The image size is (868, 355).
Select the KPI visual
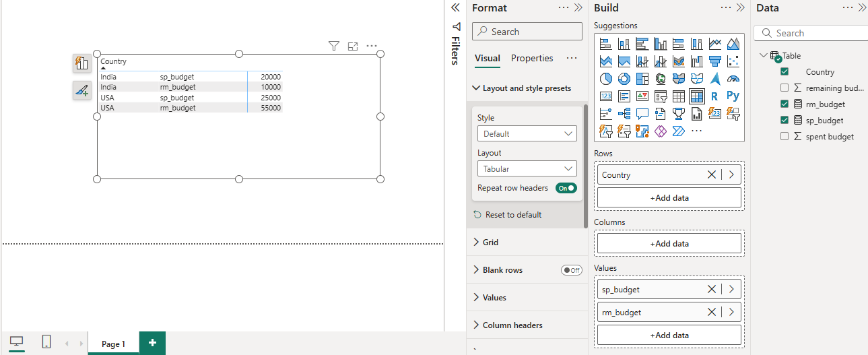[642, 96]
